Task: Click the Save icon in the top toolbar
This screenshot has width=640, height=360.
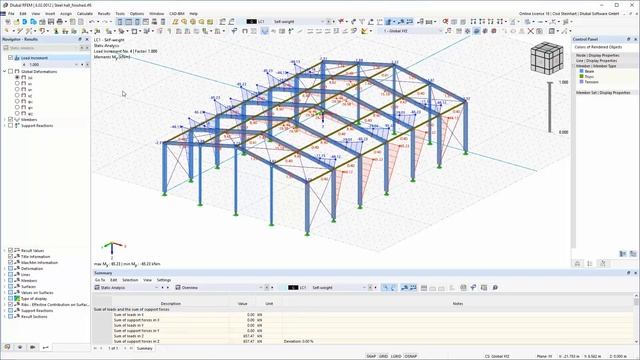Action: tap(51, 22)
